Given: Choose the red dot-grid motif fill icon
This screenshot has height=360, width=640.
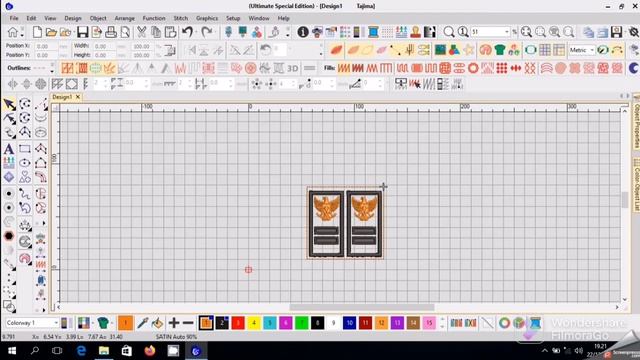Looking at the screenshot, I should click(502, 68).
